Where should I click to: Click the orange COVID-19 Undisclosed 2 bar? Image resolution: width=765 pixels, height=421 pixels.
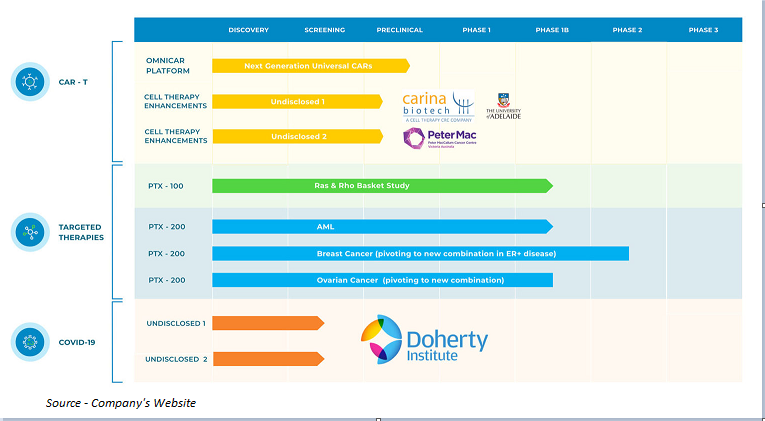point(267,359)
